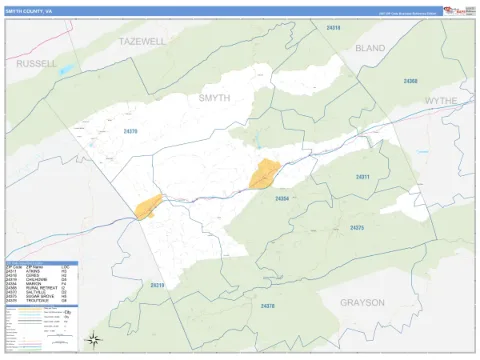Image resolution: width=480 pixels, height=360 pixels.
Task: Click ZIP code label 24311
Action: pos(363,177)
